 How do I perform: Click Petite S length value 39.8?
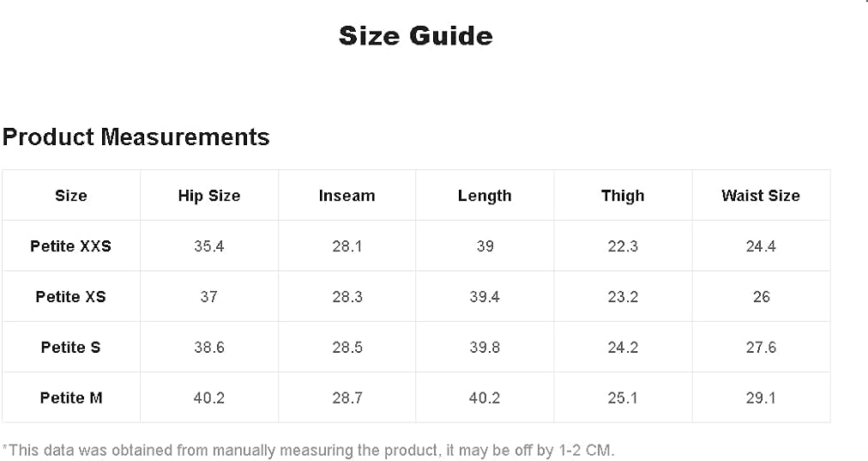[485, 348]
